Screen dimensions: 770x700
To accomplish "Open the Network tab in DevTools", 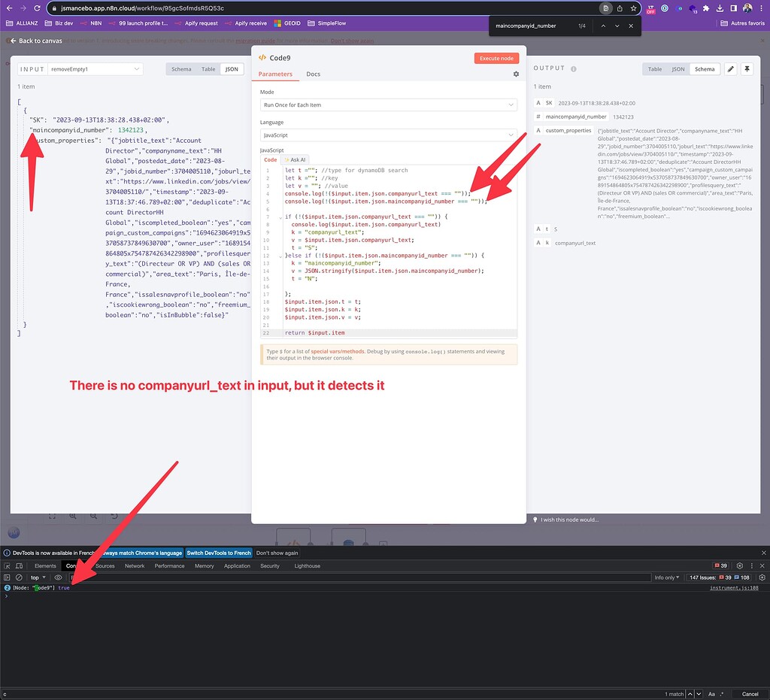I will point(135,565).
